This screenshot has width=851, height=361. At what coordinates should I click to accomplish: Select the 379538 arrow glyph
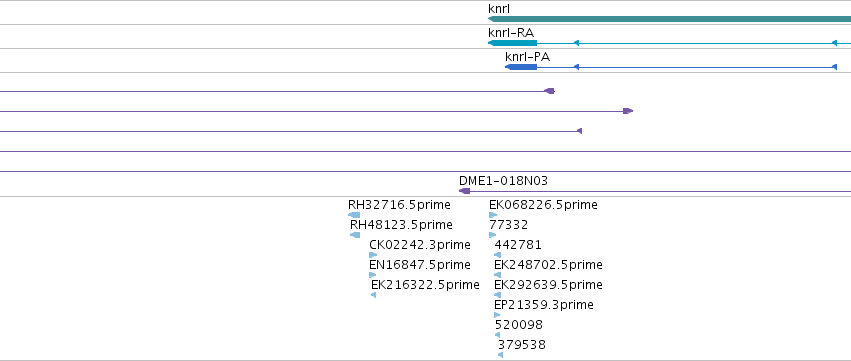click(500, 355)
